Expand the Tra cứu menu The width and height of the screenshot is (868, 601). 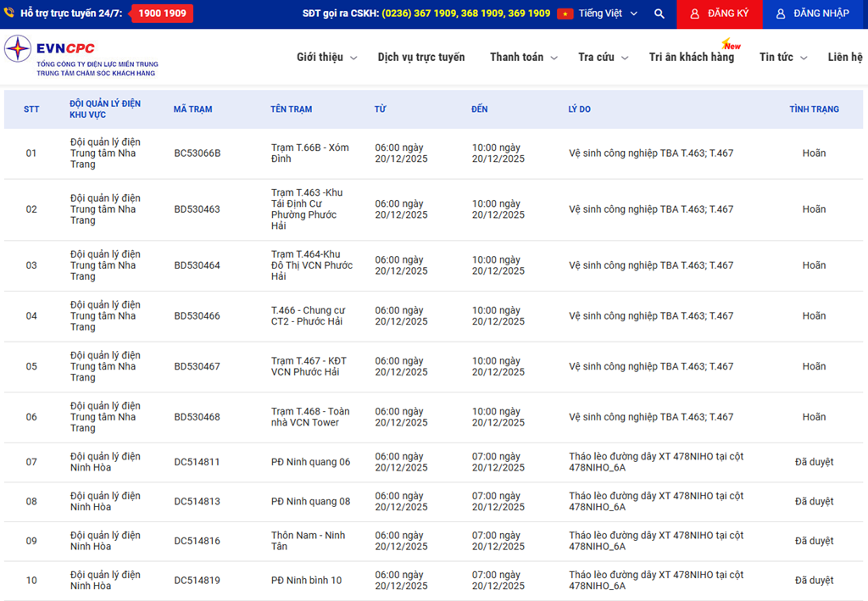click(x=603, y=57)
